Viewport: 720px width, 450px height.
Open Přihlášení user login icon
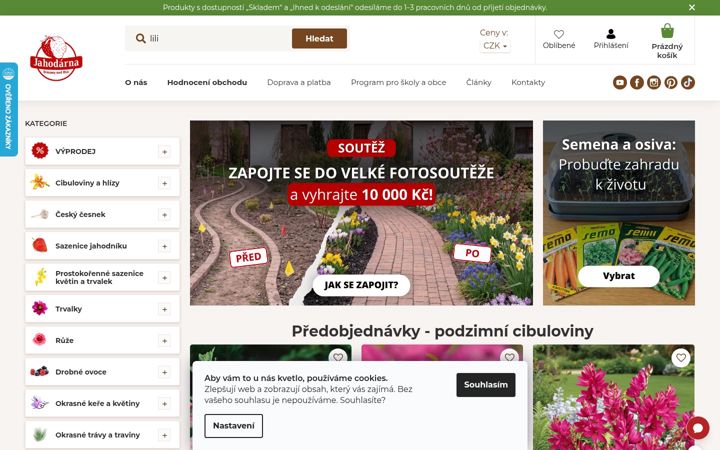click(611, 34)
